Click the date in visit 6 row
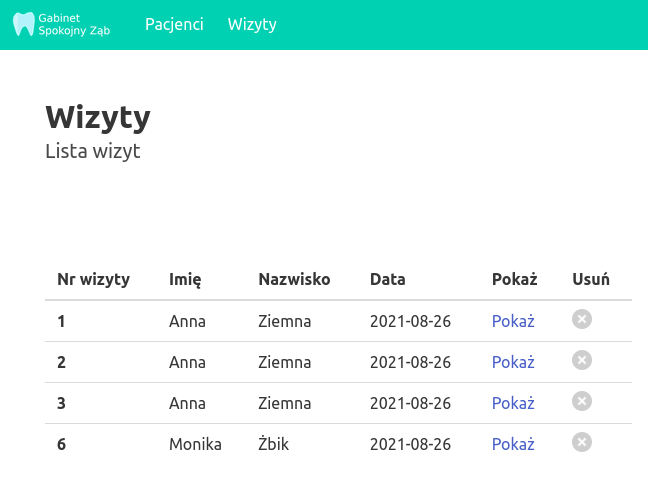The width and height of the screenshot is (648, 488). tap(410, 444)
